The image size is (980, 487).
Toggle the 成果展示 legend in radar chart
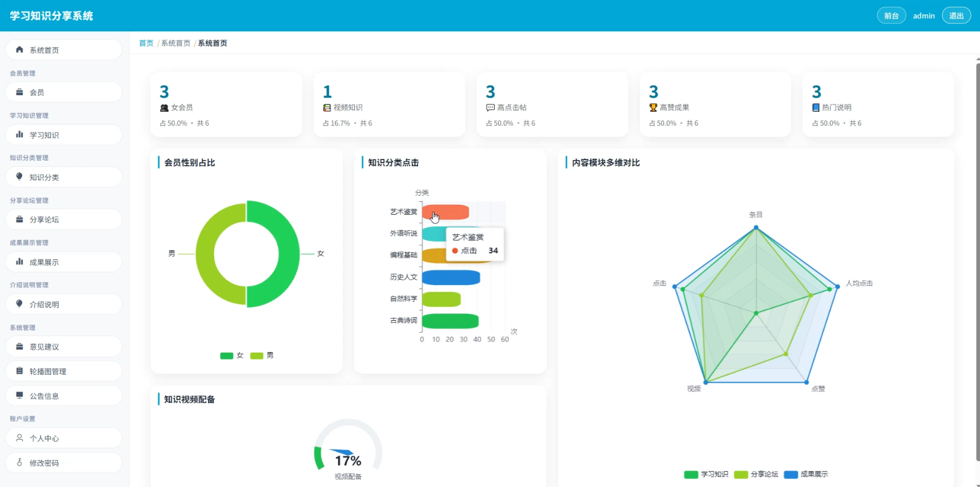point(806,474)
